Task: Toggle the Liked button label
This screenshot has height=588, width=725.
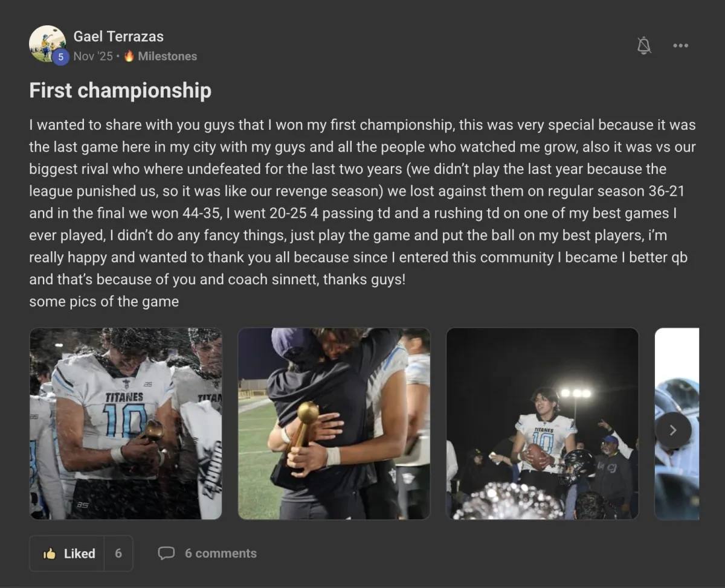Action: click(x=80, y=554)
